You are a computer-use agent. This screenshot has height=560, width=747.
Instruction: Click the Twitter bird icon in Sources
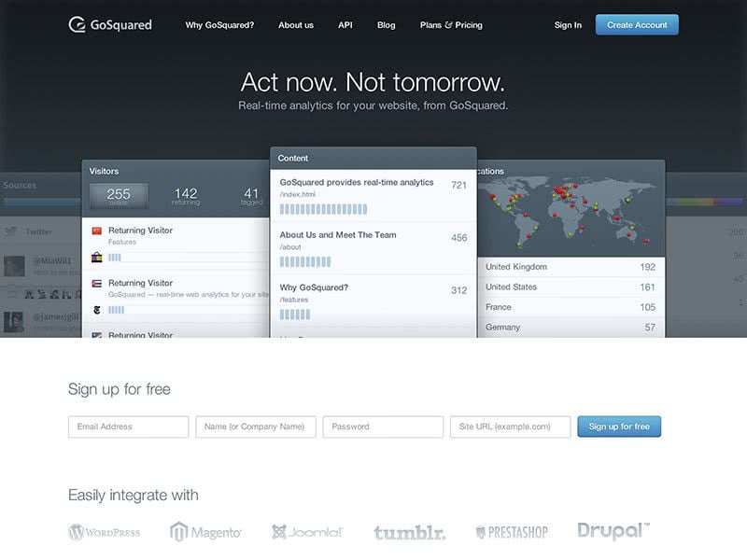(x=11, y=231)
